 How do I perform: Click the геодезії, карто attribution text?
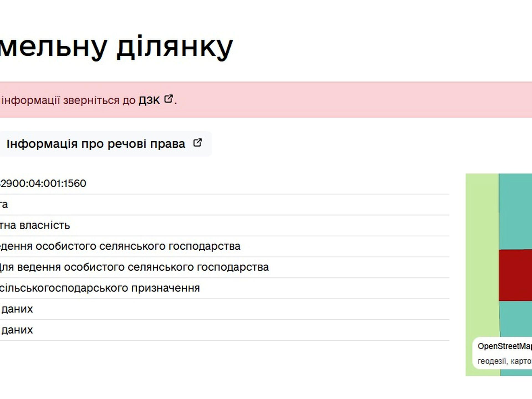pos(504,361)
